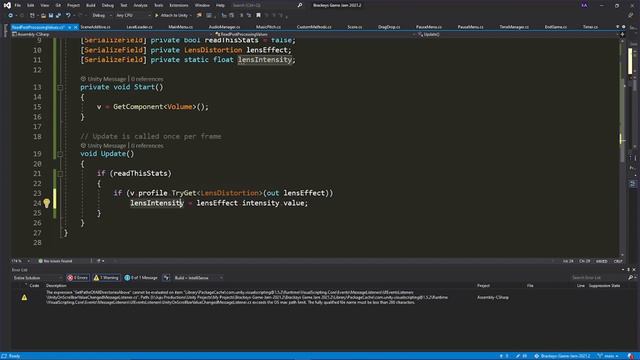Click the Attach to Unity button
This screenshot has width=640, height=360.
[173, 16]
